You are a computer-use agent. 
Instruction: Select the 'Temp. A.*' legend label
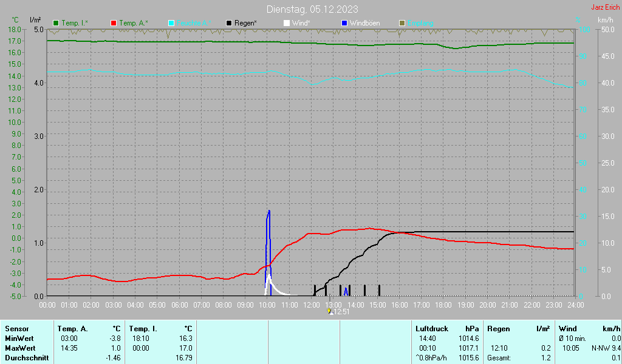point(133,23)
